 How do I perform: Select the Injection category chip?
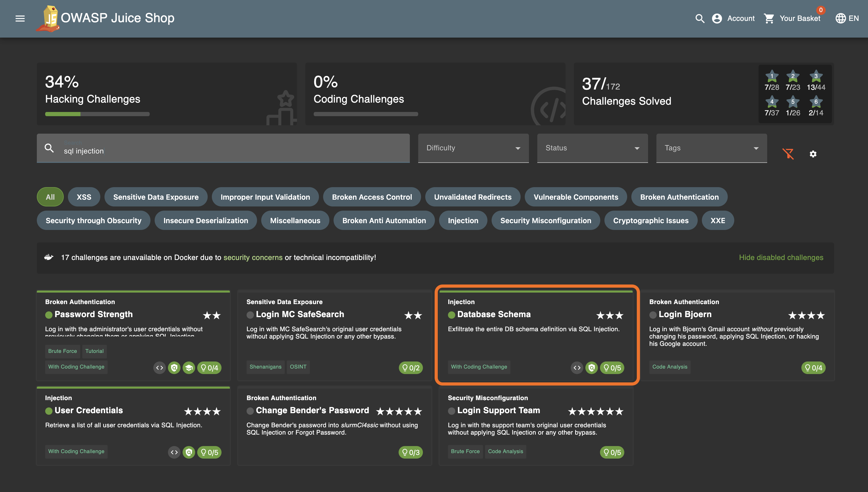[463, 220]
